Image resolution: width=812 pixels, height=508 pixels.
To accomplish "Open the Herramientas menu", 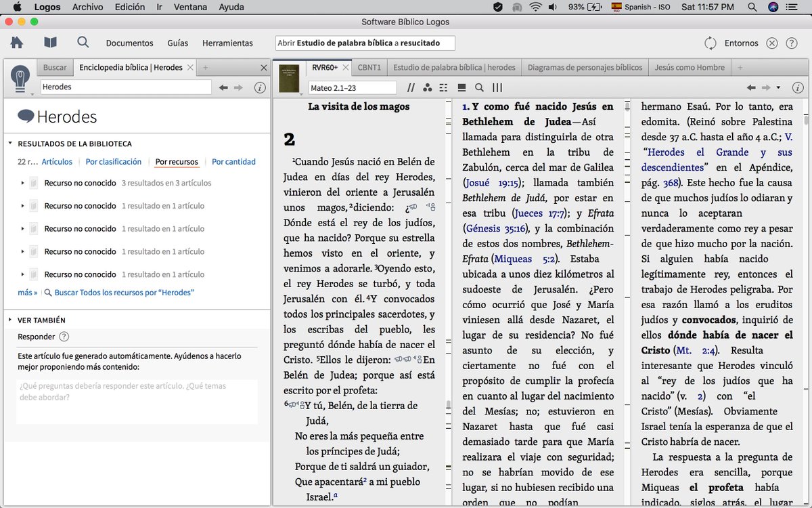I will [227, 43].
